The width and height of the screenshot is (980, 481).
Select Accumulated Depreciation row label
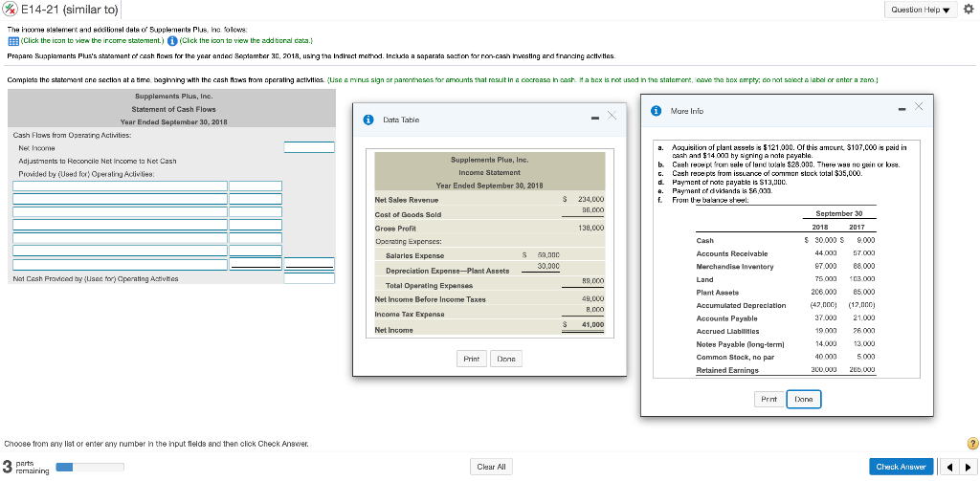click(741, 305)
